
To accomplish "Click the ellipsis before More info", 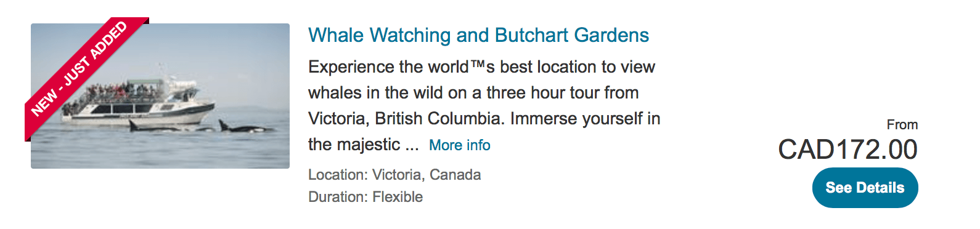I will [x=412, y=145].
